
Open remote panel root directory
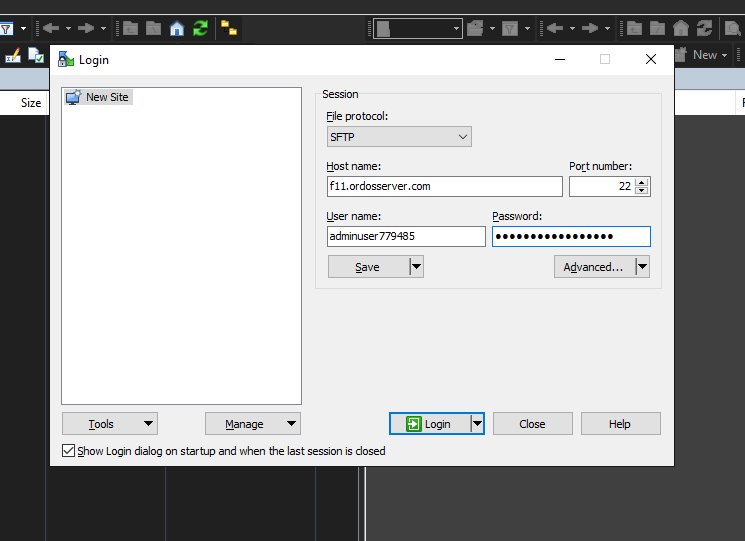658,28
